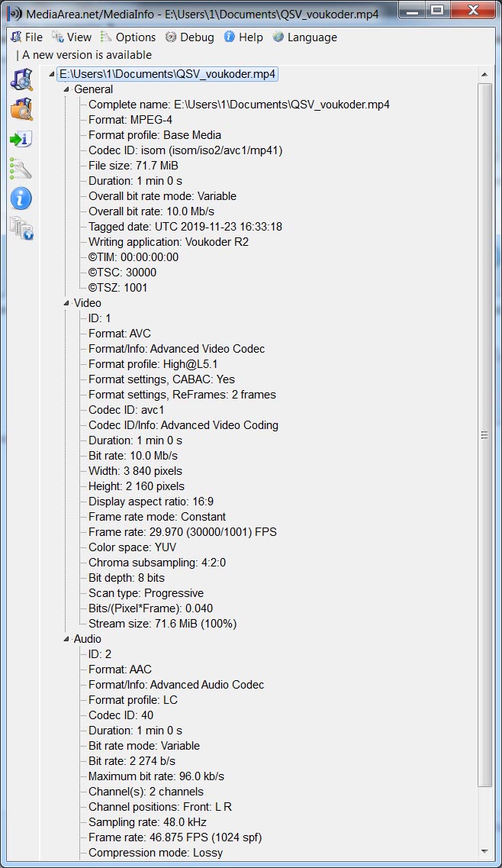The width and height of the screenshot is (502, 868).
Task: Select 'Overall bit rate: 10.0 Mb/s' row
Action: [x=152, y=211]
